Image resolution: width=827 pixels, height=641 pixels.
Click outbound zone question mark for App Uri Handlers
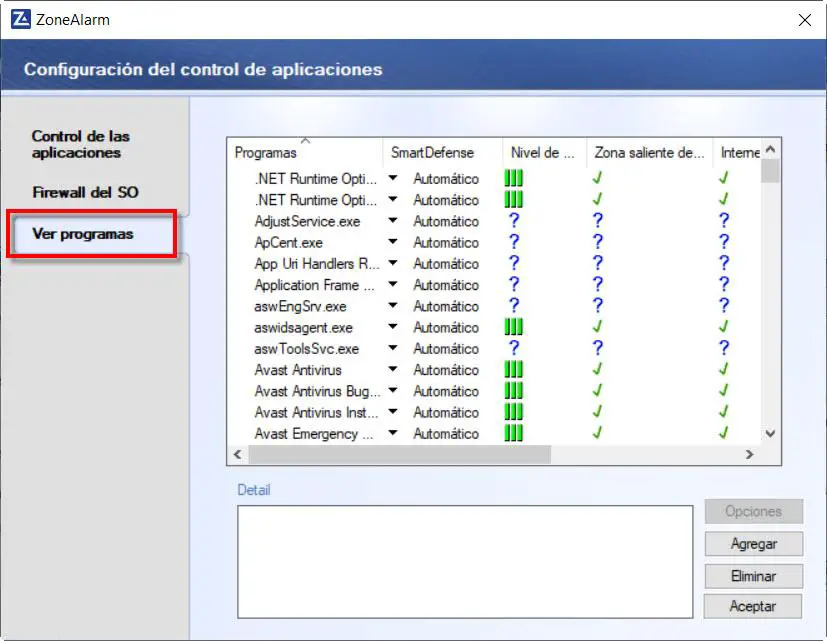tap(598, 263)
